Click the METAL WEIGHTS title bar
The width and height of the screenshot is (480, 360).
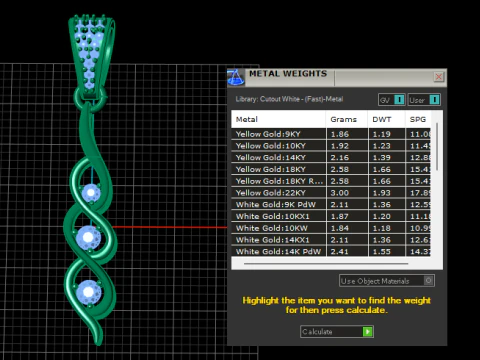337,77
